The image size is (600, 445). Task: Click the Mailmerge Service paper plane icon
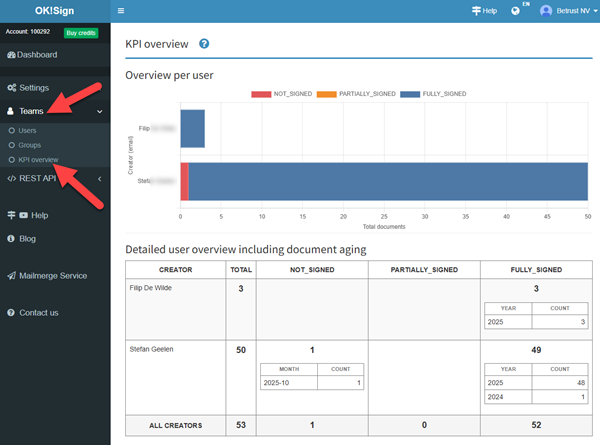[x=11, y=275]
